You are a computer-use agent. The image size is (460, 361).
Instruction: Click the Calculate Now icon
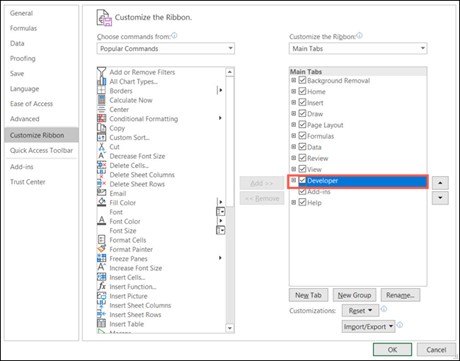[x=101, y=100]
